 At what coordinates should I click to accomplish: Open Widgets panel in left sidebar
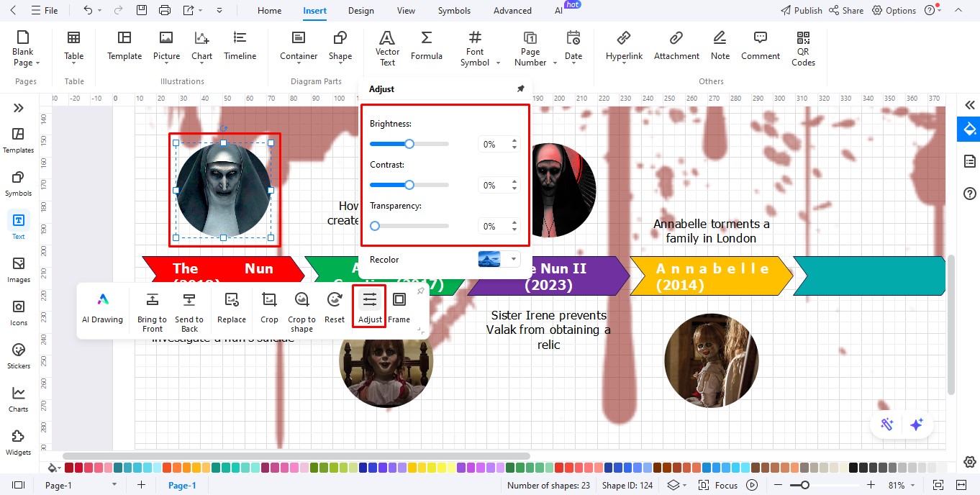[19, 442]
